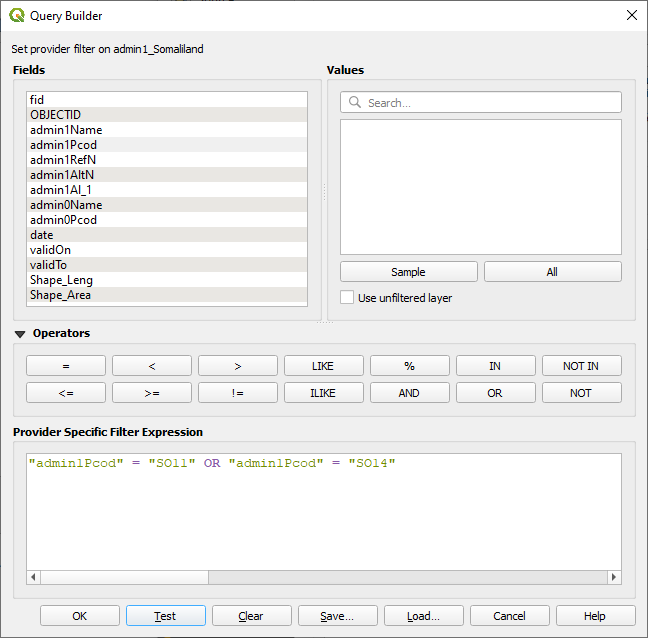Screen dimensions: 648x638
Task: Open the Save... query dialog
Action: click(337, 616)
